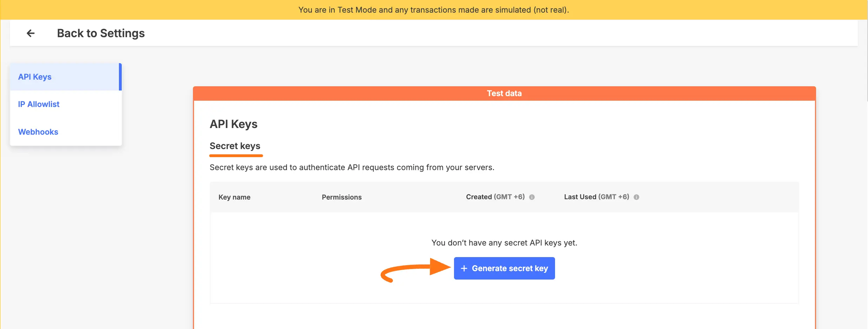Image resolution: width=868 pixels, height=329 pixels.
Task: Go to the Webhooks section
Action: [38, 132]
